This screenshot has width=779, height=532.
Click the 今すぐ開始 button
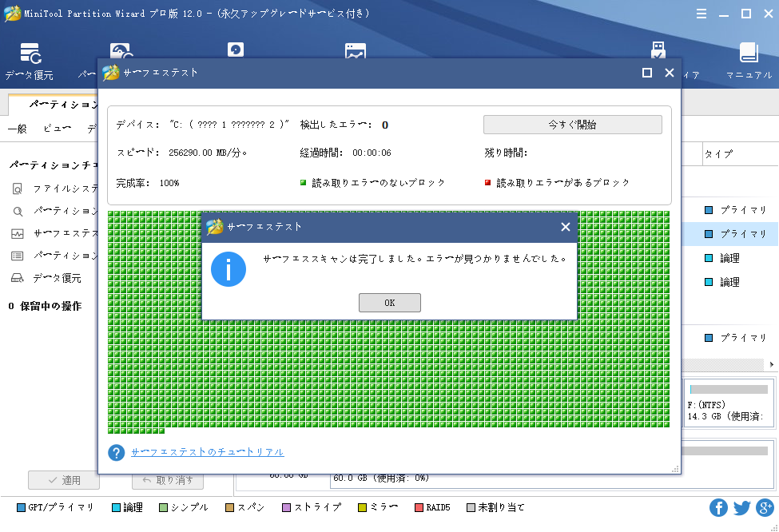[572, 125]
